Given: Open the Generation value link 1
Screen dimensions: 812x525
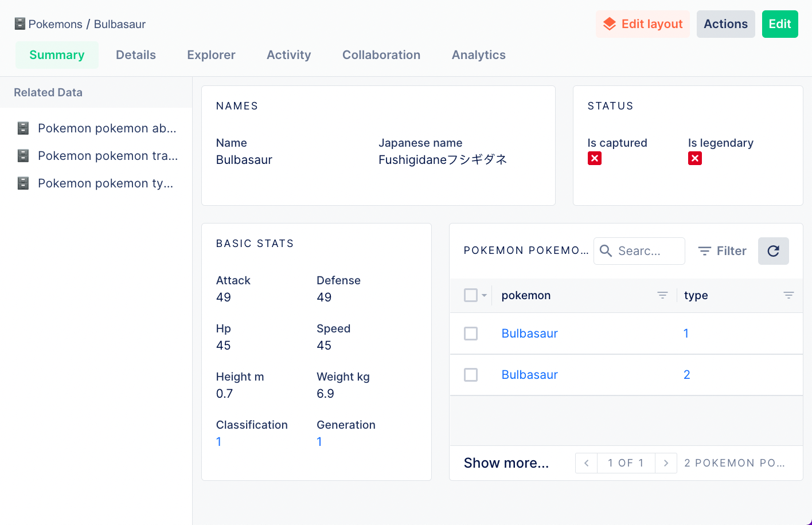Looking at the screenshot, I should (x=319, y=442).
